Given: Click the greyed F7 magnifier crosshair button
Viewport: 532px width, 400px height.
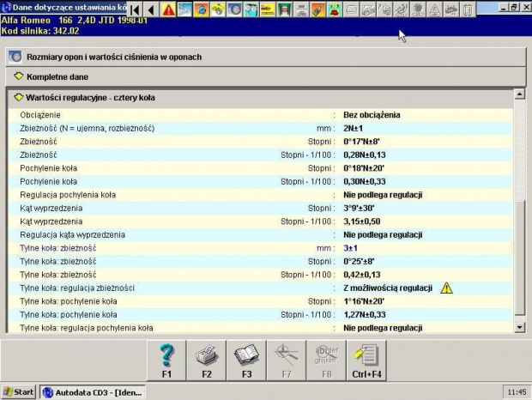Looking at the screenshot, I should (x=287, y=361).
